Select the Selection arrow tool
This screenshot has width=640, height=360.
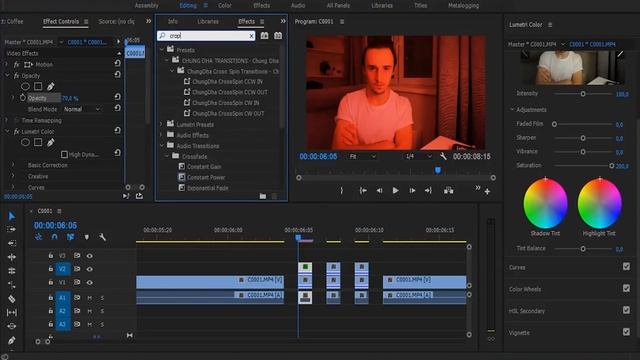[11, 216]
